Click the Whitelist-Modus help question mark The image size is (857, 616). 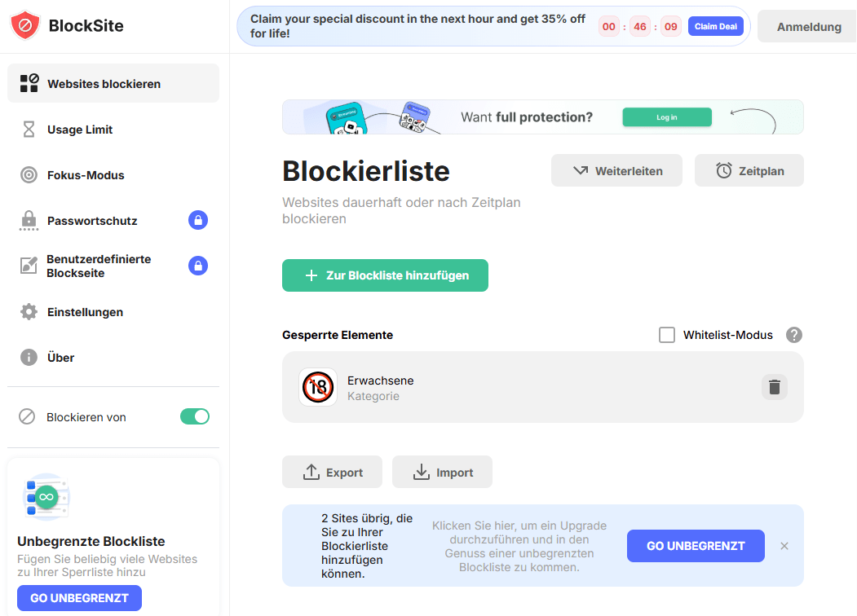coord(793,335)
